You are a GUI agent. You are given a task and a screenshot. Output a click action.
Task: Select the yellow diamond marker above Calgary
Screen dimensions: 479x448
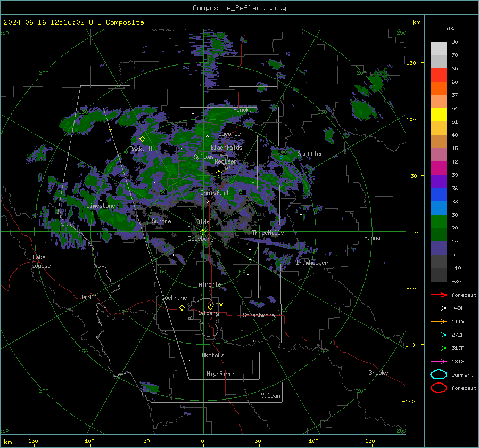pos(210,307)
